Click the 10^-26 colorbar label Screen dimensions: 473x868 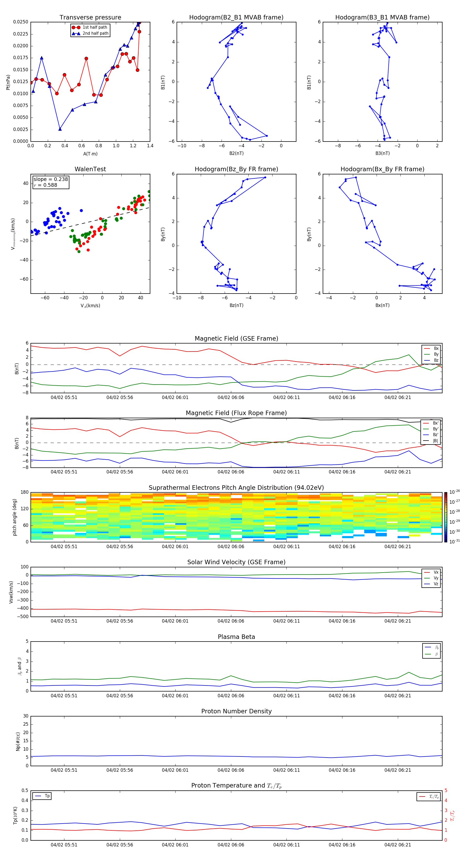(455, 492)
